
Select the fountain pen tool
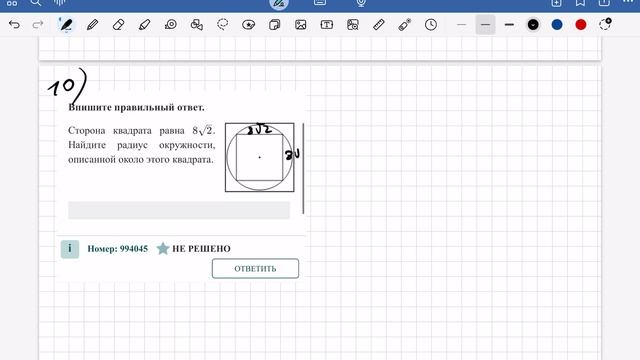[66, 25]
